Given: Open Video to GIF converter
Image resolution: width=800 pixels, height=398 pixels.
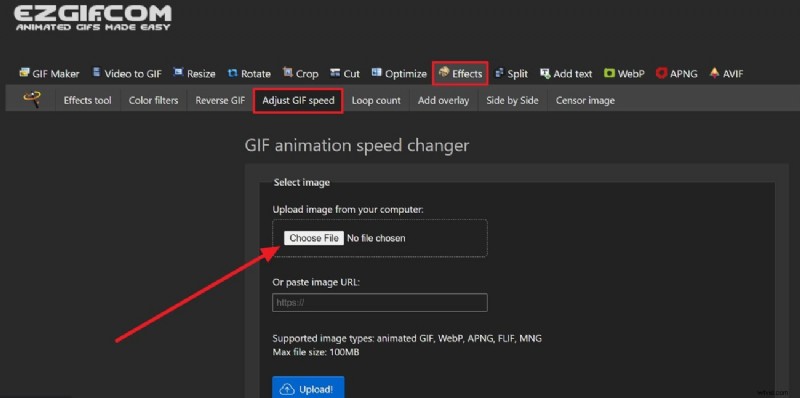Looking at the screenshot, I should click(127, 73).
